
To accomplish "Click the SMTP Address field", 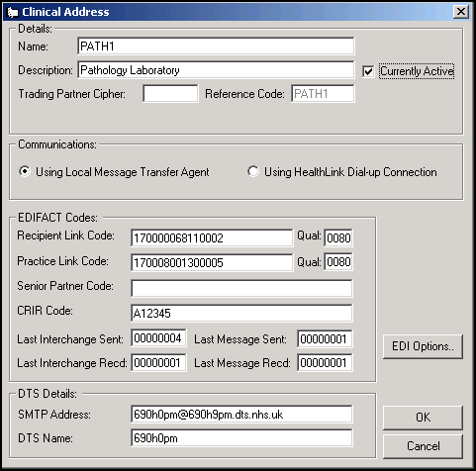I will [241, 415].
